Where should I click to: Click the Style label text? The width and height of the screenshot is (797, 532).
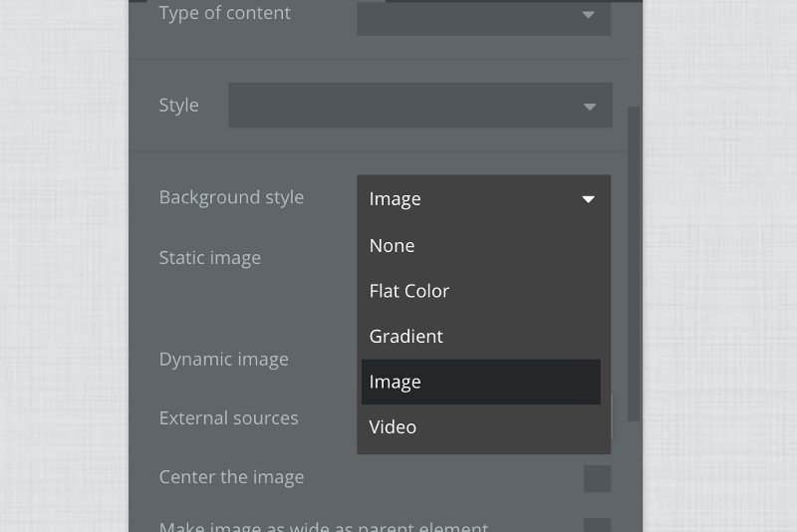point(178,106)
